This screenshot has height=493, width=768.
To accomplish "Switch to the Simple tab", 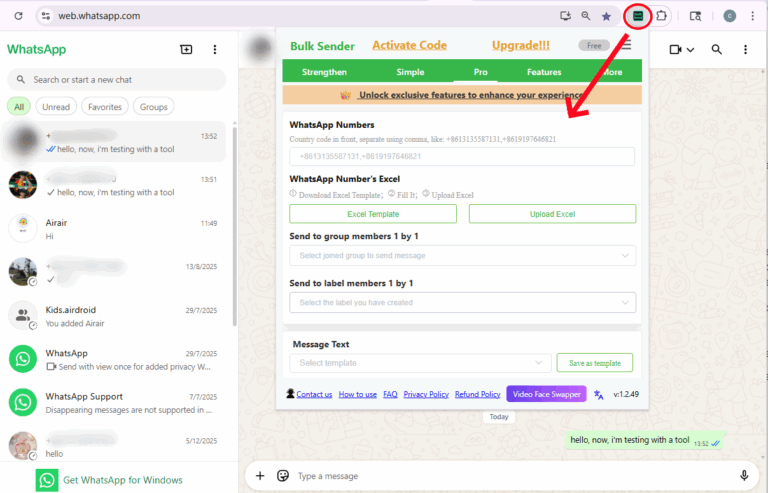I will click(x=410, y=72).
